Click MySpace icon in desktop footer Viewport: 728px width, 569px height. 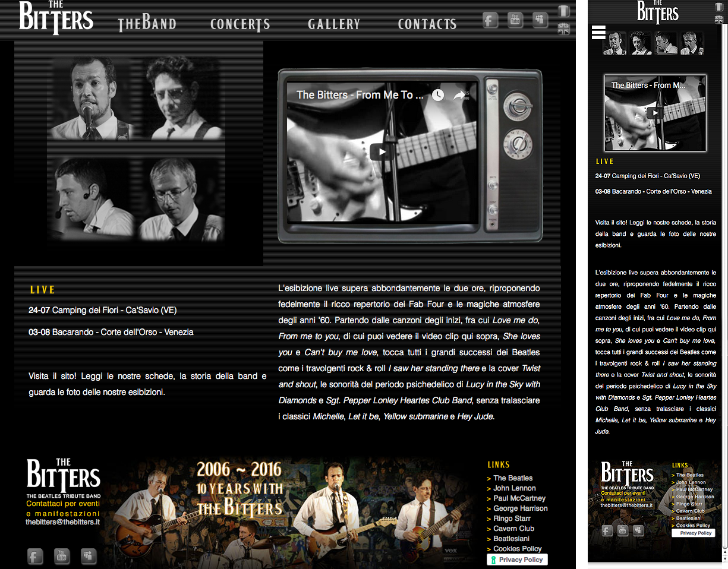click(89, 556)
